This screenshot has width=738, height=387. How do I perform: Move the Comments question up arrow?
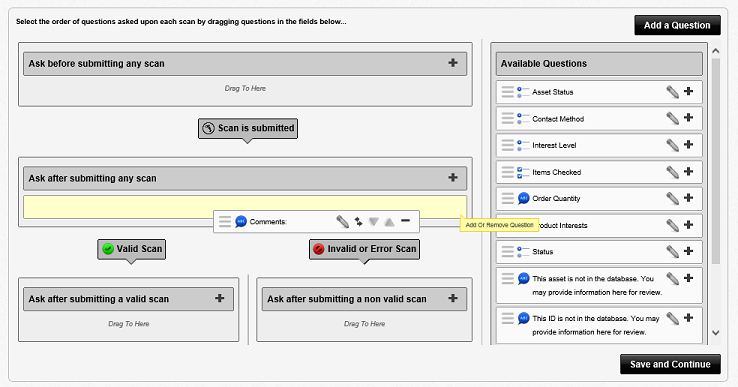tap(389, 222)
